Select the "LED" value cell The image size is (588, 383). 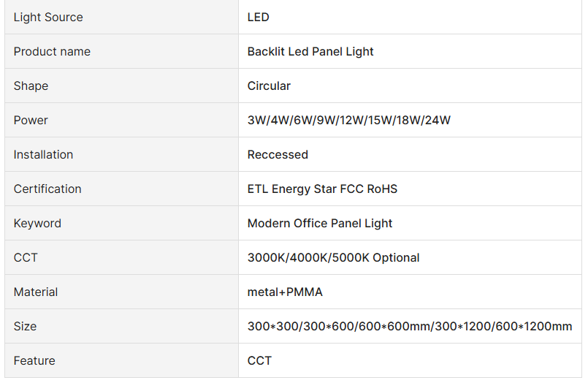click(x=259, y=17)
